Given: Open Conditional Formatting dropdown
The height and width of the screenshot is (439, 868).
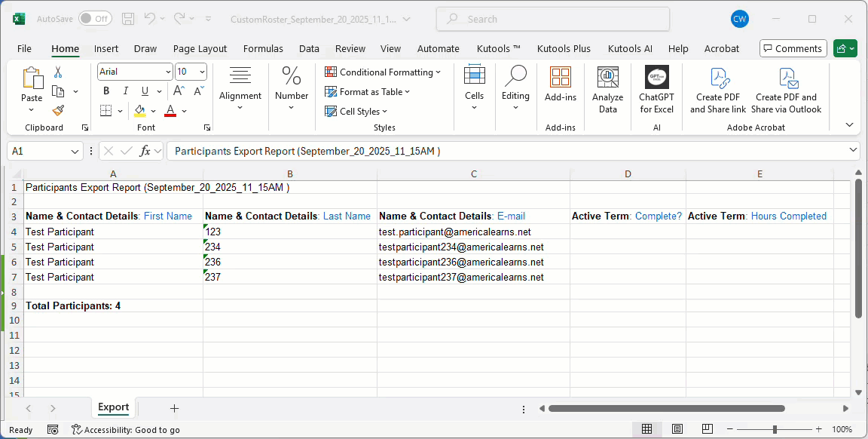Looking at the screenshot, I should click(x=384, y=72).
